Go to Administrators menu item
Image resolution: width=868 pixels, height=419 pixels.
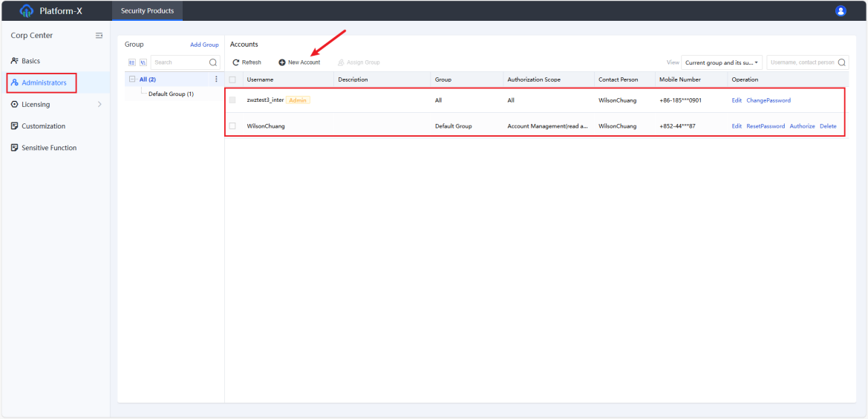point(45,82)
